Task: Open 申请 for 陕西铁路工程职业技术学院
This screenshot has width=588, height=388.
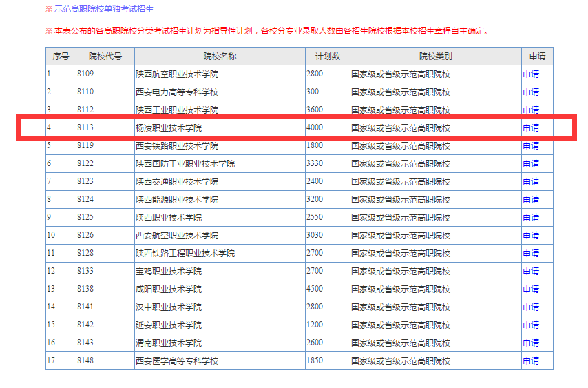Action: (530, 253)
